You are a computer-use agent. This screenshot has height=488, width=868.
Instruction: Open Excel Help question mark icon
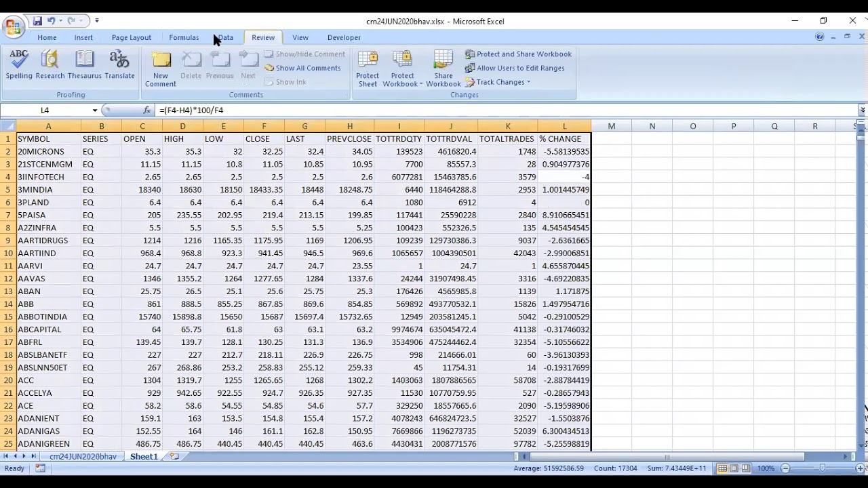tap(819, 37)
